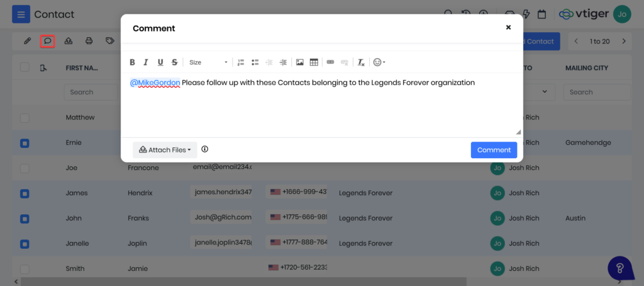Click Legends Forever in James Hendrix's row
Screen dimensions: 644x286
[x=365, y=193]
